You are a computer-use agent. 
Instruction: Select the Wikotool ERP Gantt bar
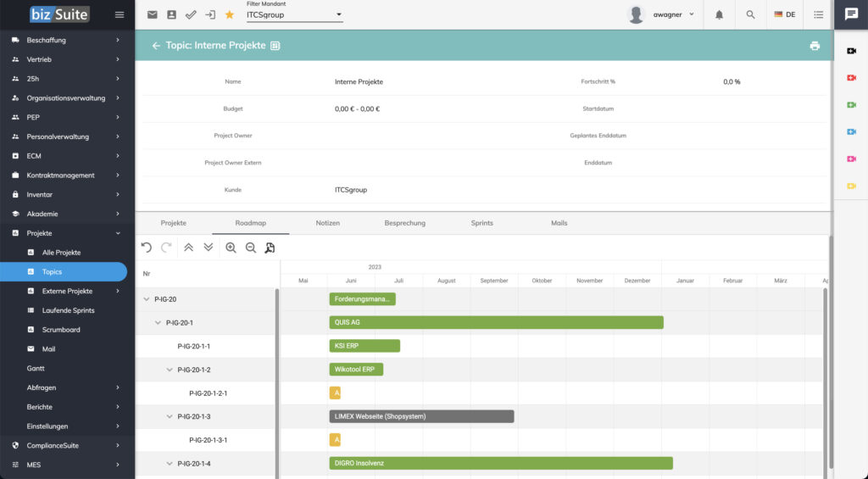(356, 370)
